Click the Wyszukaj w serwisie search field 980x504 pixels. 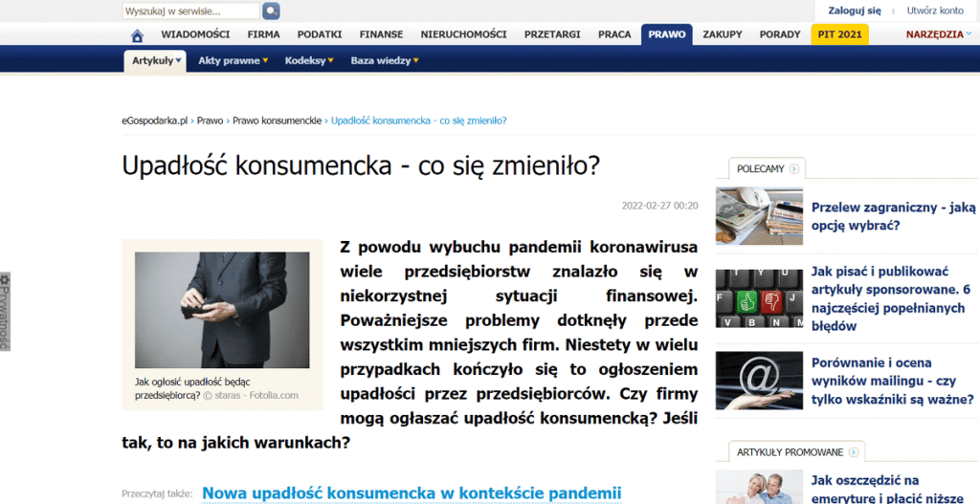pos(191,11)
